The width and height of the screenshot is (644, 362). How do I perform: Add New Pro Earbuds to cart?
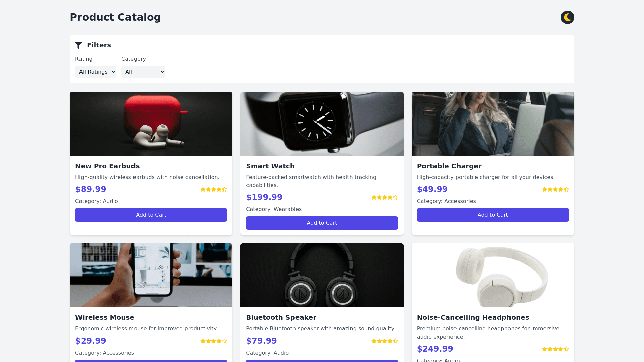(151, 215)
